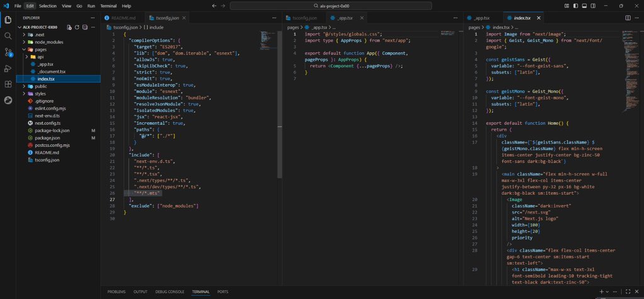Viewport: 644px width, 299px height.
Task: Open the Run menu
Action: tap(91, 6)
